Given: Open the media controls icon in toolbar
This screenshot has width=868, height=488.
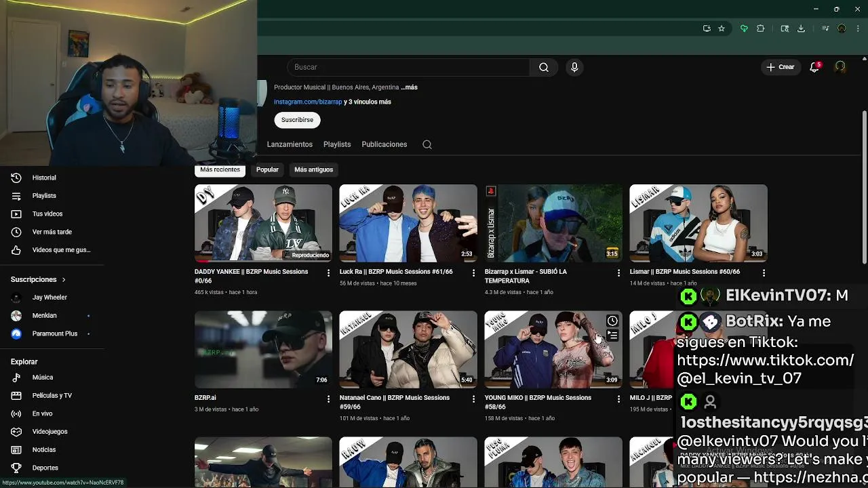Looking at the screenshot, I should (x=825, y=28).
